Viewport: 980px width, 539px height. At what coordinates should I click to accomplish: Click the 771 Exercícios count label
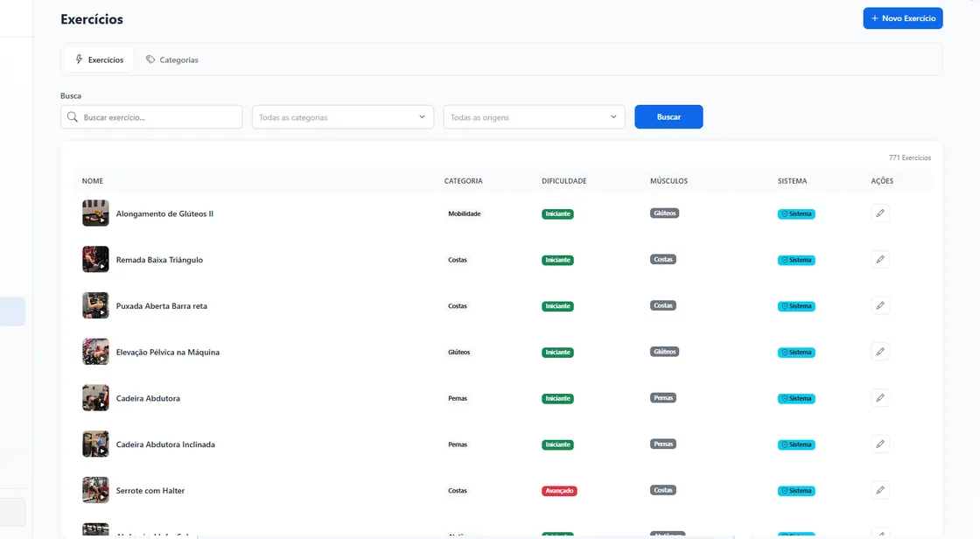tap(910, 157)
